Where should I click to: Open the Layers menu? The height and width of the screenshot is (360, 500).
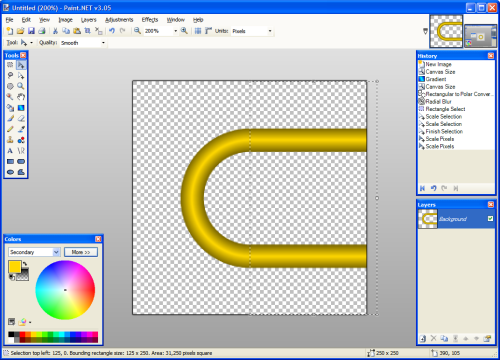click(88, 20)
